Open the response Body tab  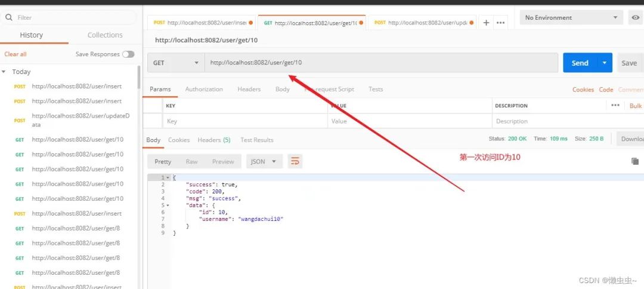153,140
